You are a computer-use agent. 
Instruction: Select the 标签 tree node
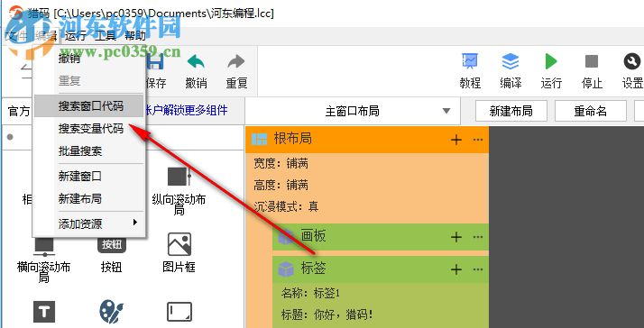click(381, 269)
